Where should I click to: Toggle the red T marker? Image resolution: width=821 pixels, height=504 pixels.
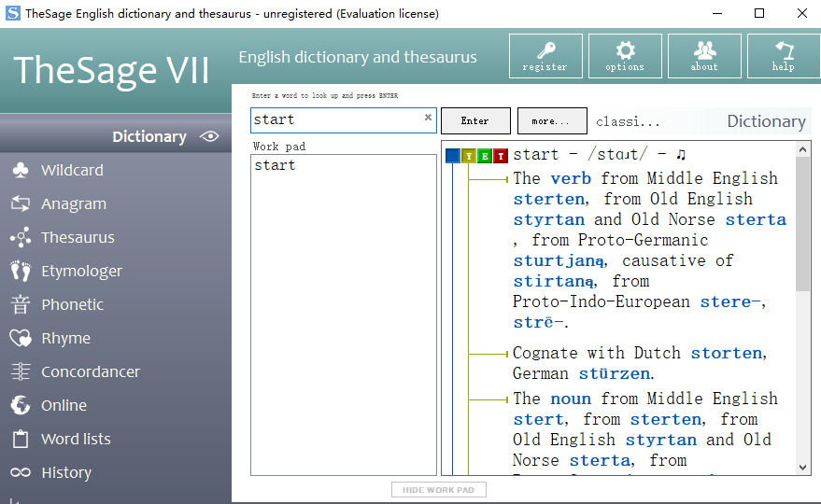coord(501,156)
